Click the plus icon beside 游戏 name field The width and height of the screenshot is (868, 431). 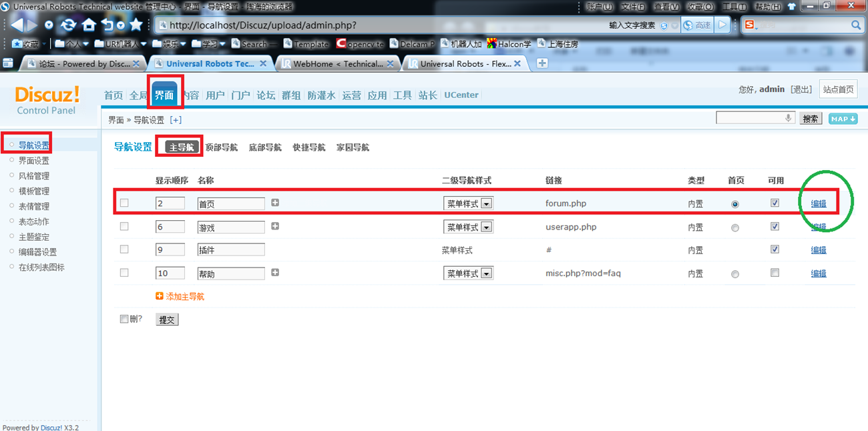pos(275,226)
